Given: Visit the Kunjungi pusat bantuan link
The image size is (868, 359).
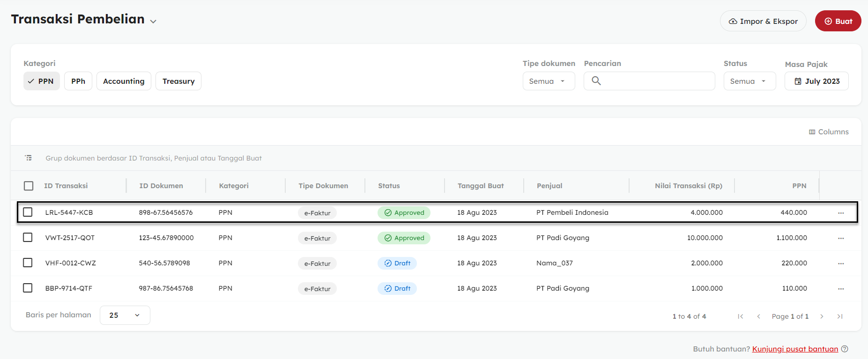Looking at the screenshot, I should click(x=794, y=349).
